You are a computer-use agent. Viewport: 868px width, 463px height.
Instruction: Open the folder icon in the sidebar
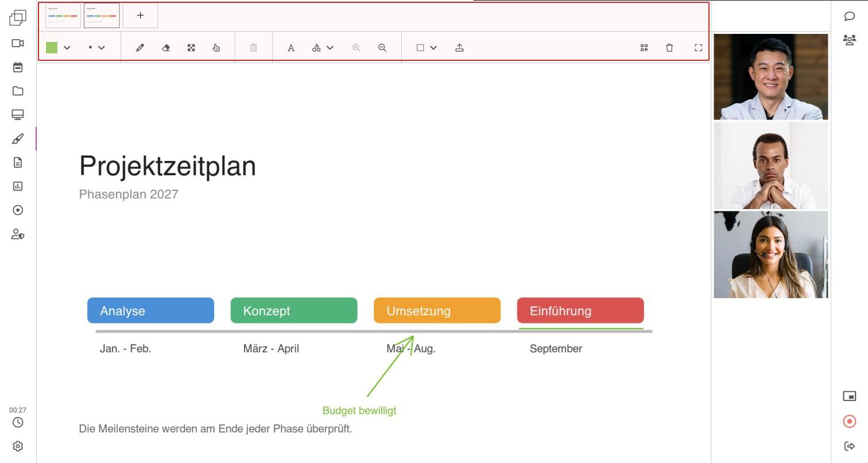18,91
